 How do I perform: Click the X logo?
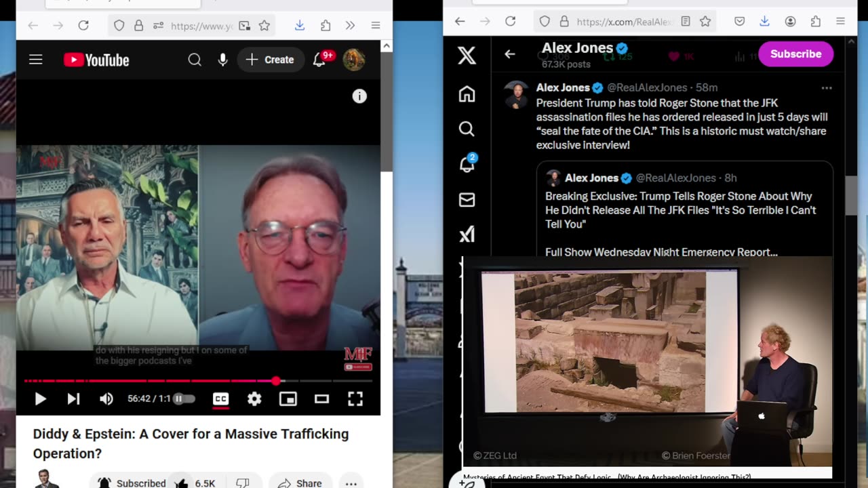pos(467,55)
